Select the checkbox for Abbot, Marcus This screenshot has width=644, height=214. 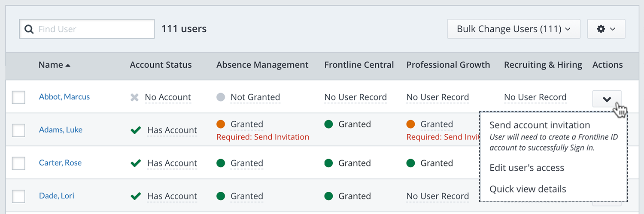[x=18, y=97]
